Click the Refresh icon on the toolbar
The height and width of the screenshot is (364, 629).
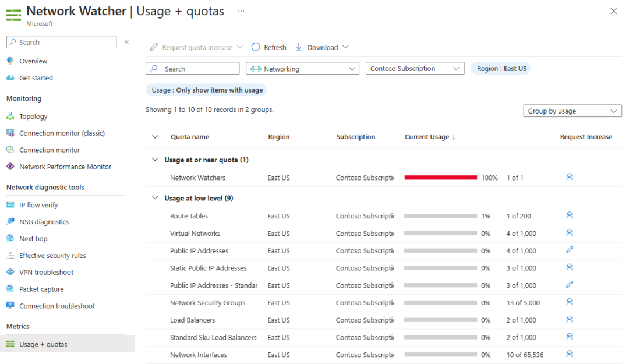(255, 47)
